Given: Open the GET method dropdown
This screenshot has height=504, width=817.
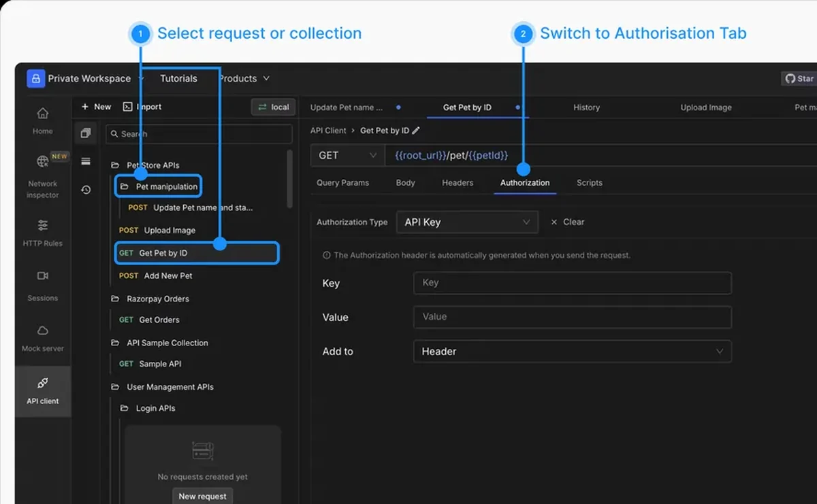Looking at the screenshot, I should pos(347,155).
